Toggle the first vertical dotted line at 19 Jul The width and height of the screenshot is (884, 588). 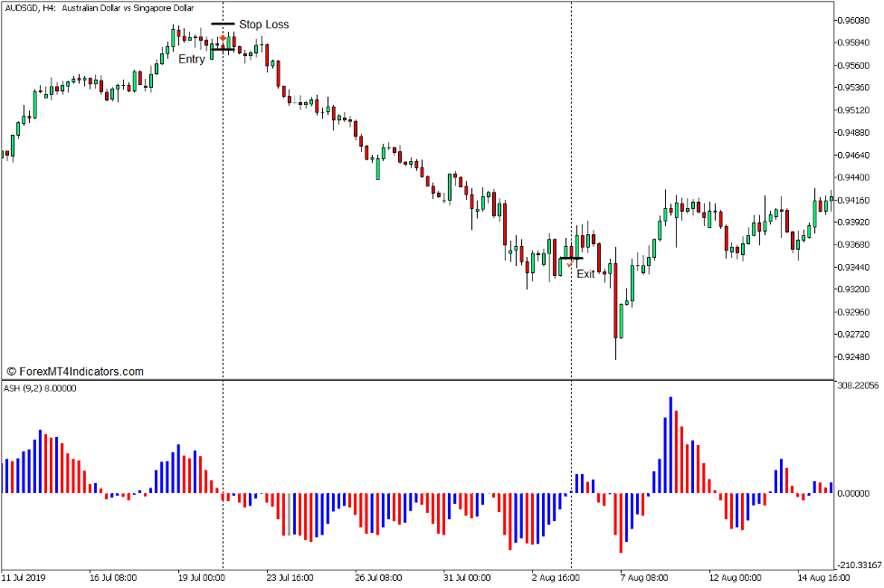pyautogui.click(x=223, y=181)
